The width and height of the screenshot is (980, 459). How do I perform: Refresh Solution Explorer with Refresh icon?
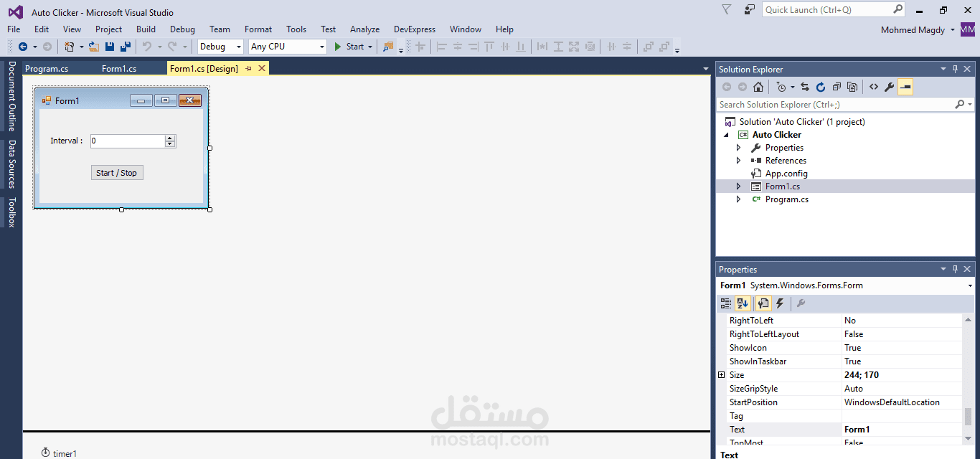coord(821,87)
